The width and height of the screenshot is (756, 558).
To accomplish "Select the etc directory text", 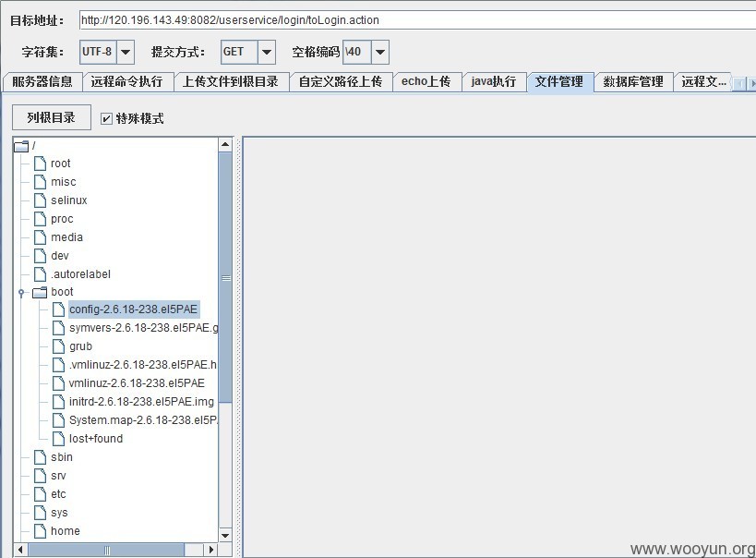I will (58, 494).
